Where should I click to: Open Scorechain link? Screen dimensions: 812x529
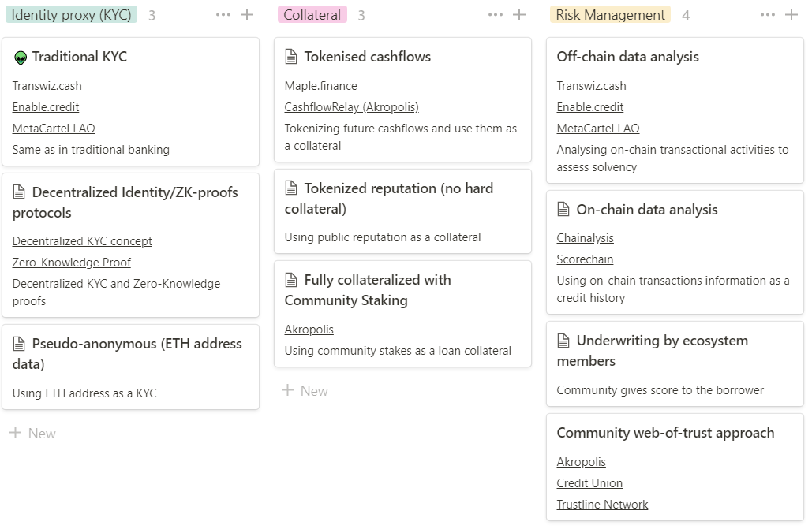pyautogui.click(x=585, y=259)
